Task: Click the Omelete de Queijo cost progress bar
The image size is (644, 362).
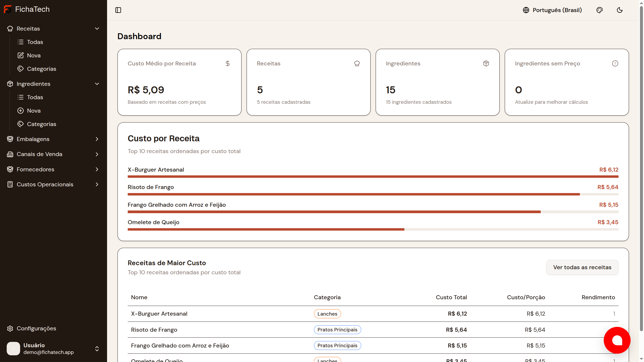Action: click(x=373, y=230)
